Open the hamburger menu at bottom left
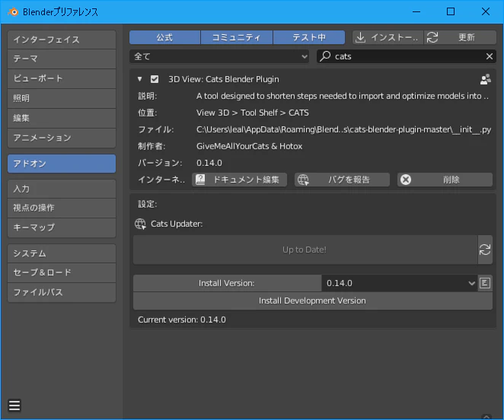504x420 pixels. pyautogui.click(x=14, y=406)
